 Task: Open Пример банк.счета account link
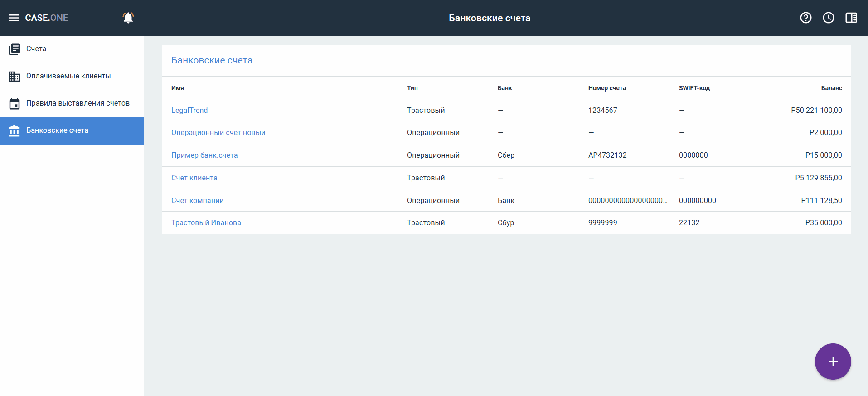coord(204,155)
